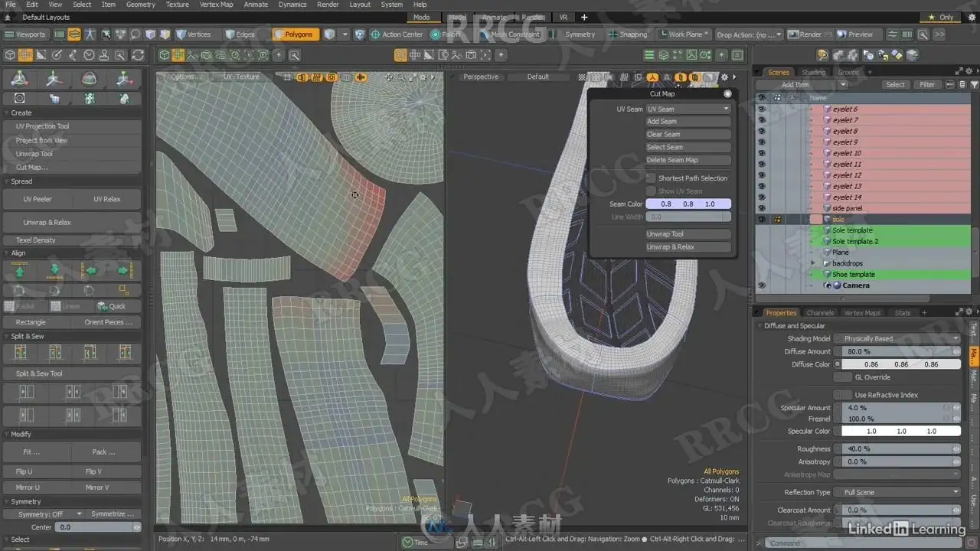Click the stamp icon in toolbox tabs
Viewport: 980px width, 551px height.
[x=106, y=55]
